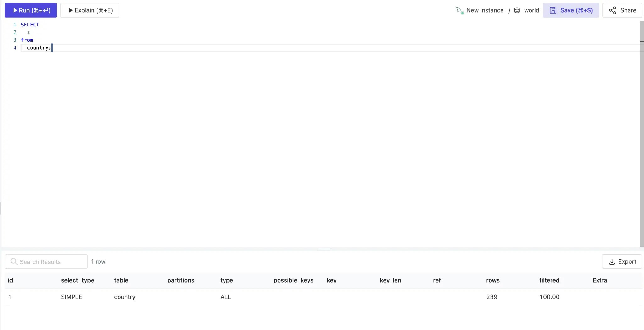The height and width of the screenshot is (330, 644).
Task: Sort by the id column header
Action: click(10, 280)
